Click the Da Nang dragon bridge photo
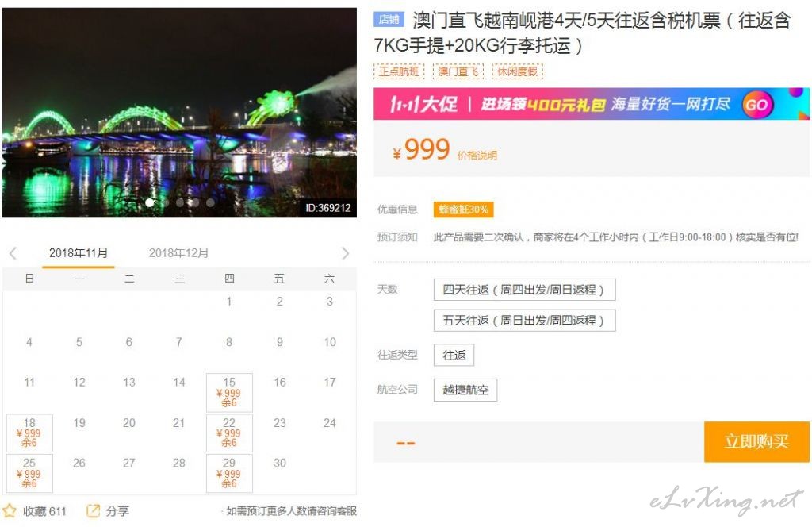 (x=179, y=113)
